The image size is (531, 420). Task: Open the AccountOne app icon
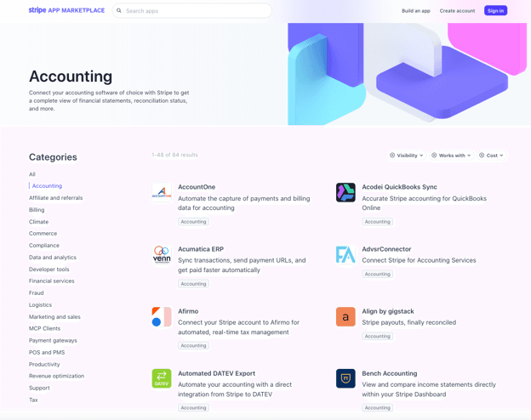click(162, 192)
